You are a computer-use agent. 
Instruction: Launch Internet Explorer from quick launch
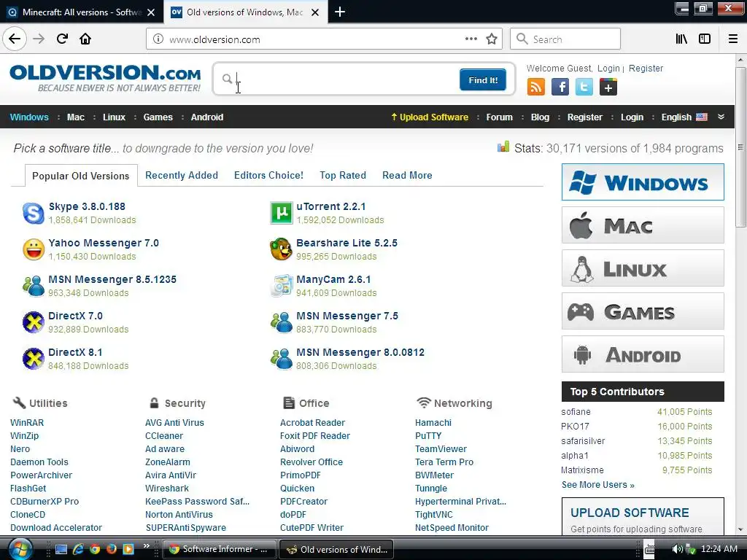(78, 549)
